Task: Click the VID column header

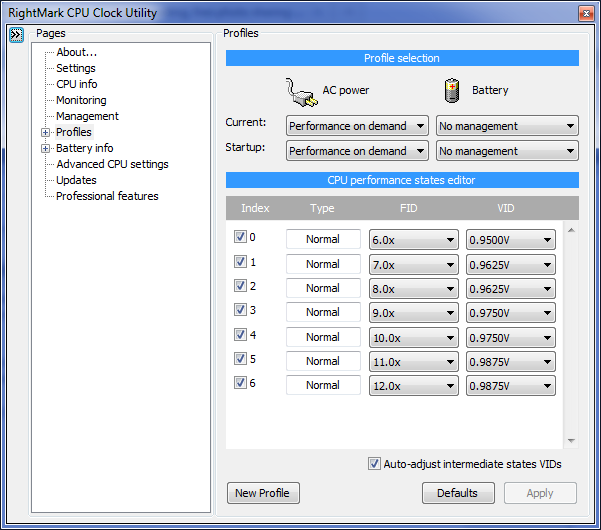Action: tap(506, 208)
